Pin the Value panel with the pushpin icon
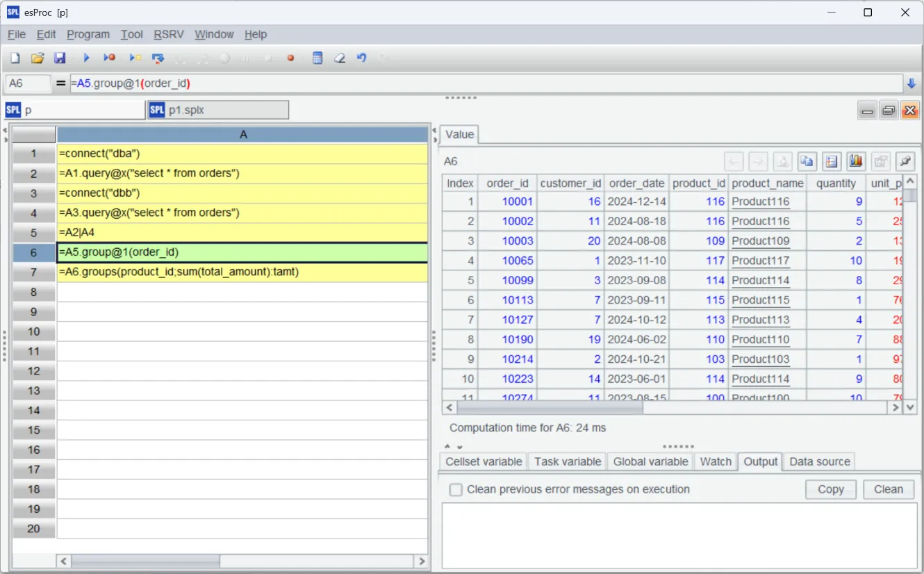 point(905,162)
